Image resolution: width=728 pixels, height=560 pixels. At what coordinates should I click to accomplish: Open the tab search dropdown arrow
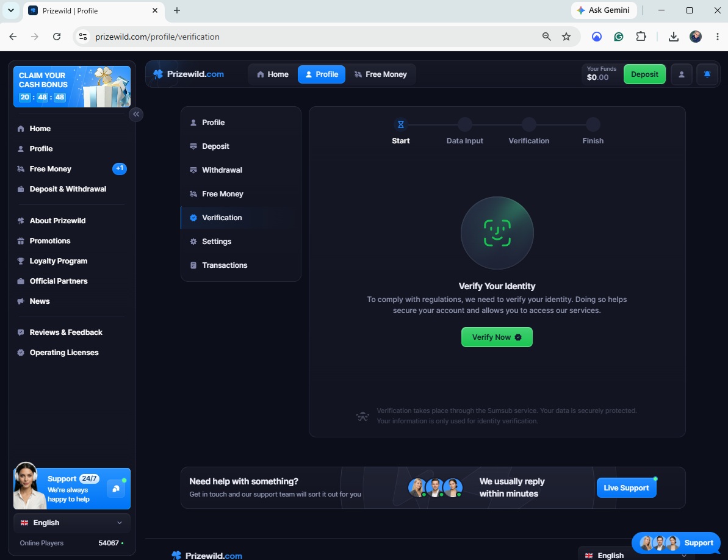10,10
